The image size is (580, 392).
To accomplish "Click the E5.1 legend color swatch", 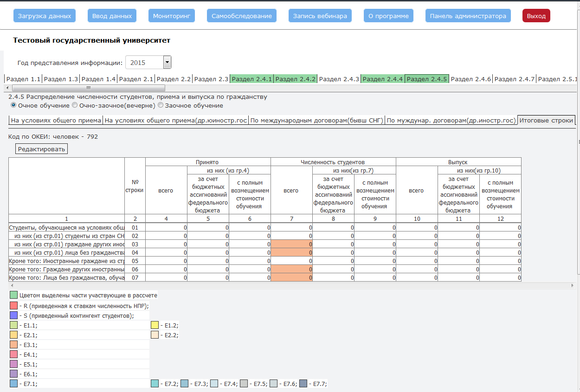I will click(13, 364).
